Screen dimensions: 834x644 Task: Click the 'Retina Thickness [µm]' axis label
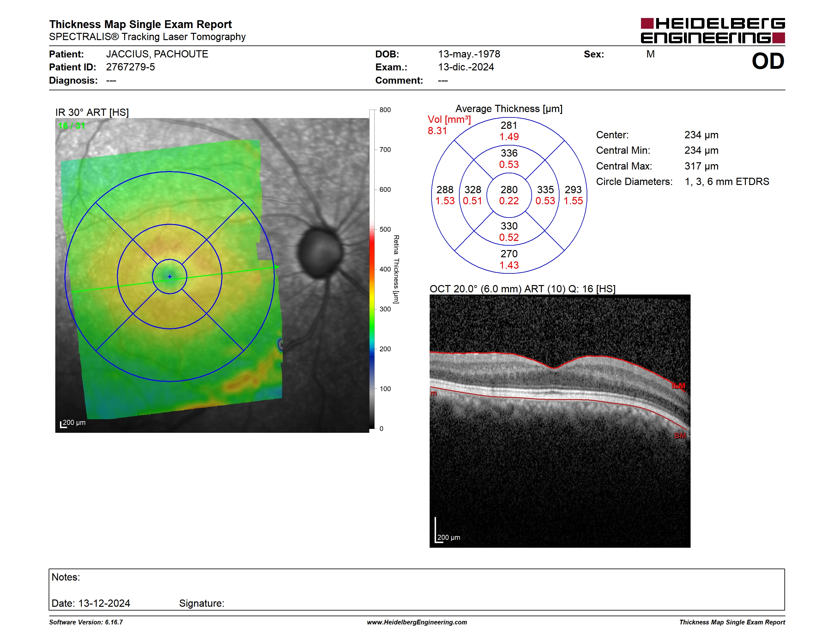pos(396,269)
